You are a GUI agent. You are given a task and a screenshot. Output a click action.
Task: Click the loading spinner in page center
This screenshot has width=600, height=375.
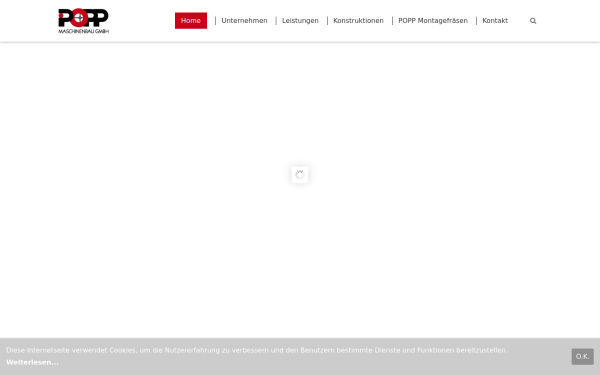[300, 175]
